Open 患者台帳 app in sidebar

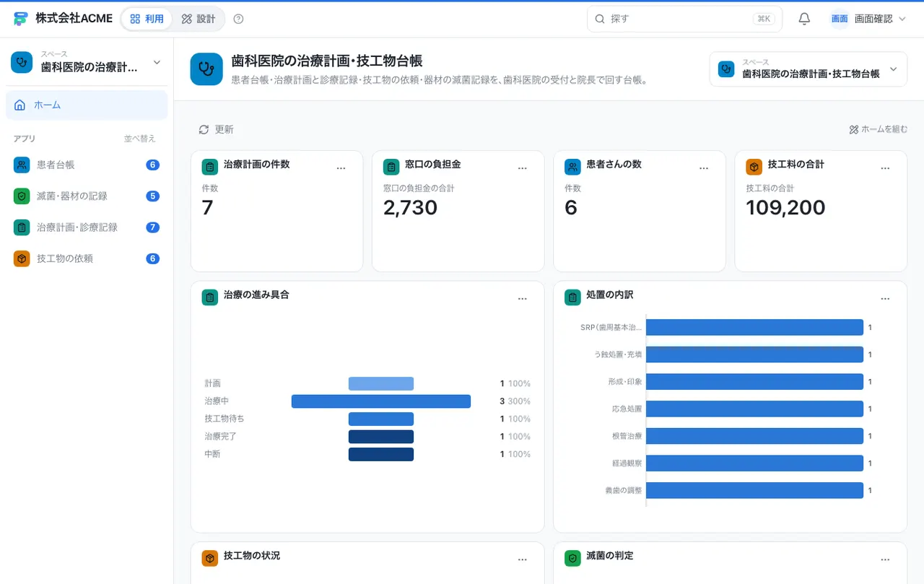pyautogui.click(x=87, y=165)
